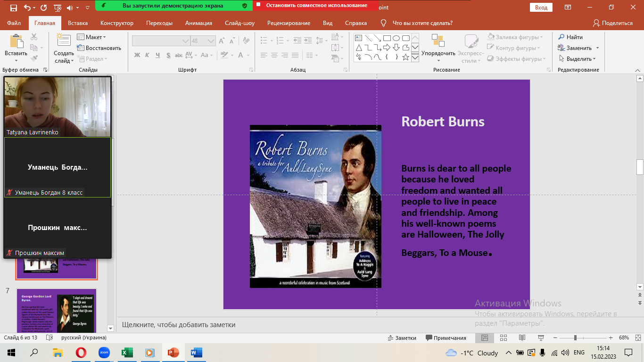Viewport: 644px width, 362px height.
Task: Click the Создать слайд new slide icon
Action: (63, 41)
